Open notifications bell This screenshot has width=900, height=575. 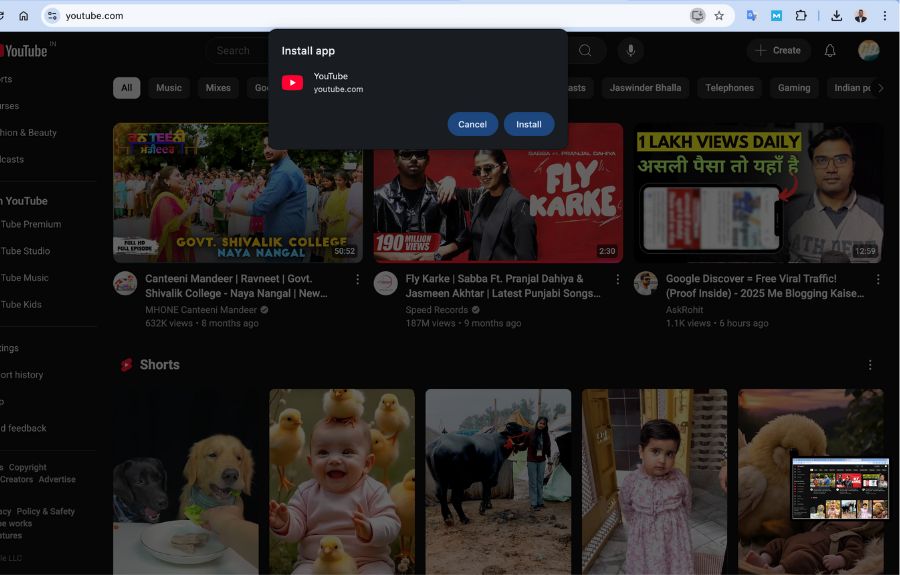pos(830,50)
